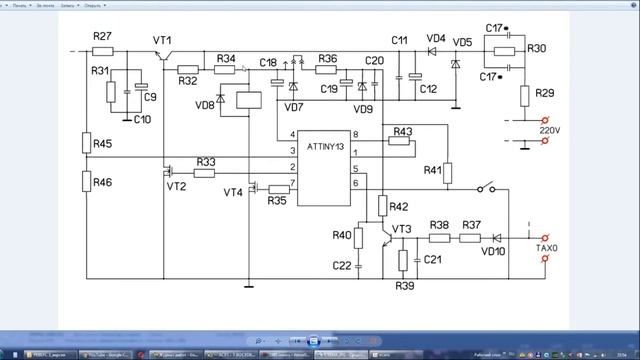Click the R29 resistor label

pos(544,93)
